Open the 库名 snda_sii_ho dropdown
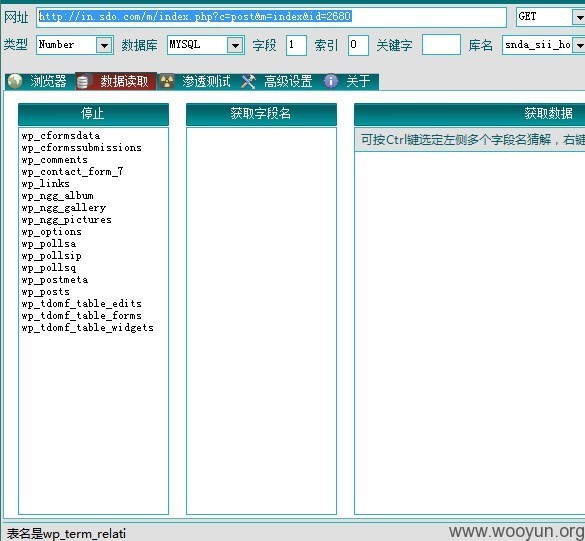Image resolution: width=585 pixels, height=541 pixels. tap(579, 45)
